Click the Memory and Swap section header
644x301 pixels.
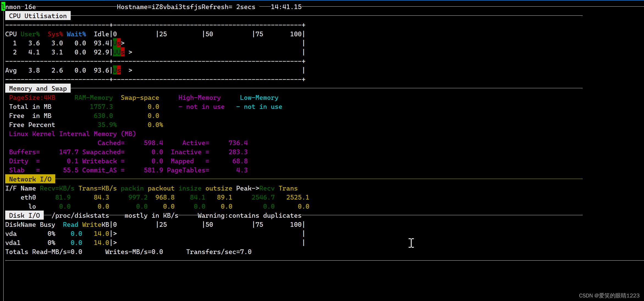click(x=38, y=89)
